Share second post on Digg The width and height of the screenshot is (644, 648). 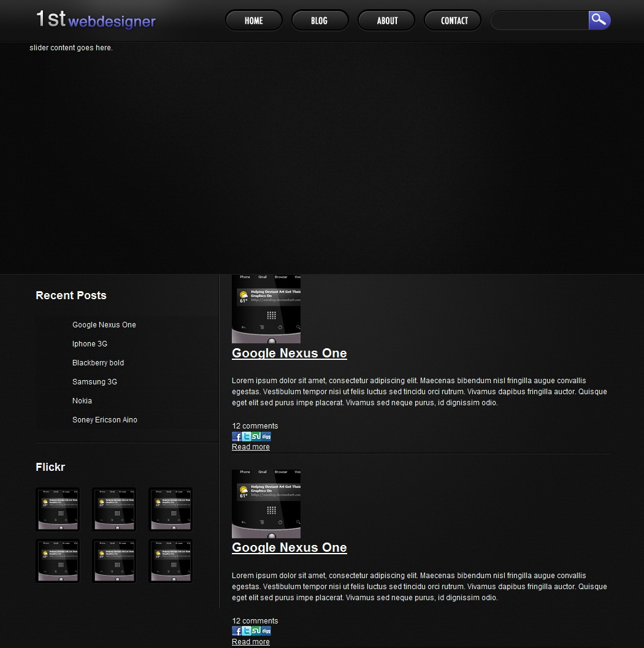point(266,631)
